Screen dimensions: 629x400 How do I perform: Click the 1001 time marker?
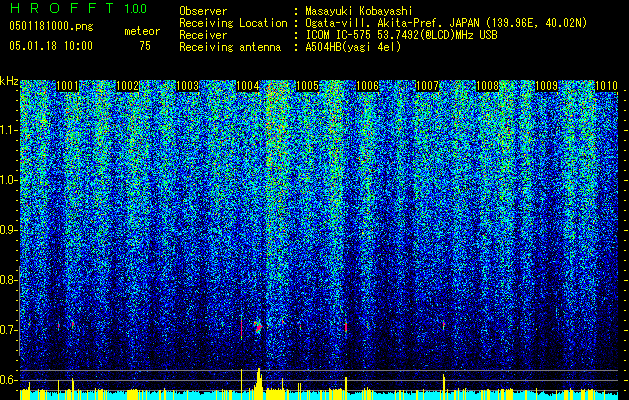point(67,86)
